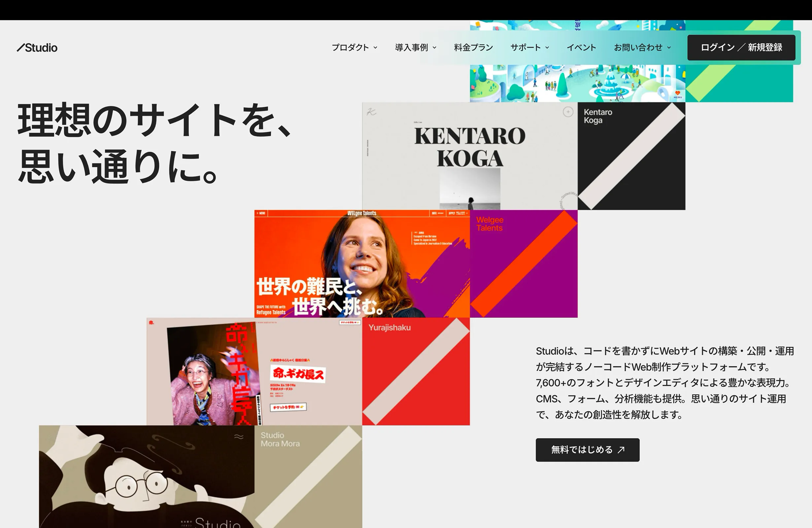The width and height of the screenshot is (812, 528).
Task: Select イベント in the navigation bar
Action: pos(581,48)
